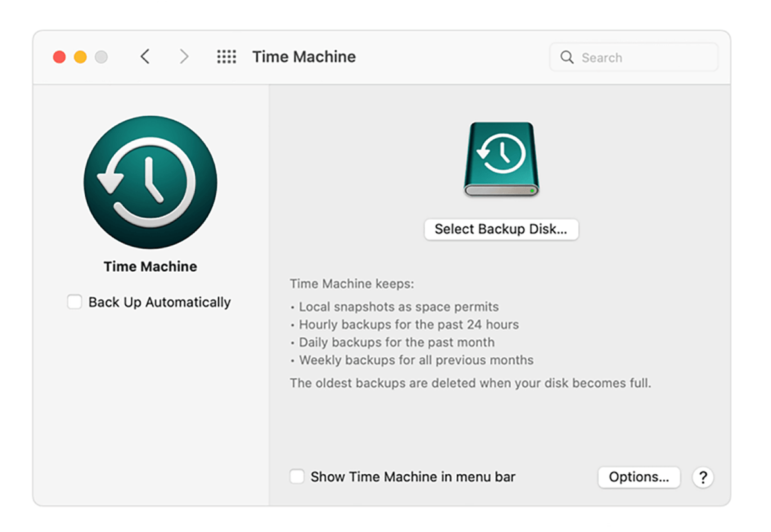Navigate forward with the right chevron arrow
Viewport: 771px width, 532px height.
184,57
